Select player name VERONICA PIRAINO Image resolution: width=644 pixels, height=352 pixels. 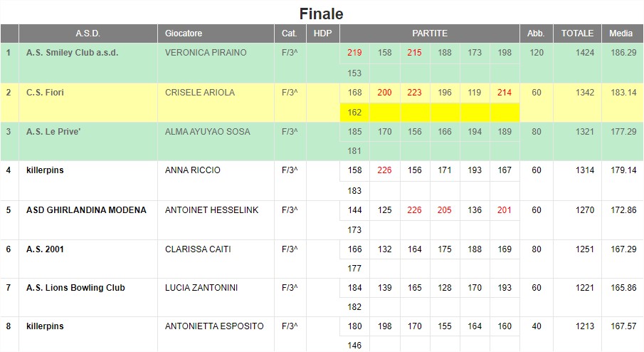tap(206, 53)
